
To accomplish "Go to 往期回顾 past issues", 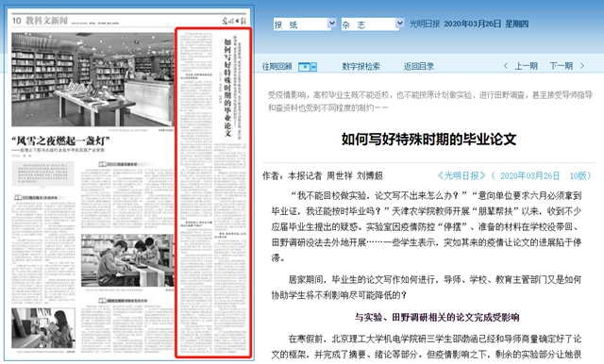I will (277, 66).
